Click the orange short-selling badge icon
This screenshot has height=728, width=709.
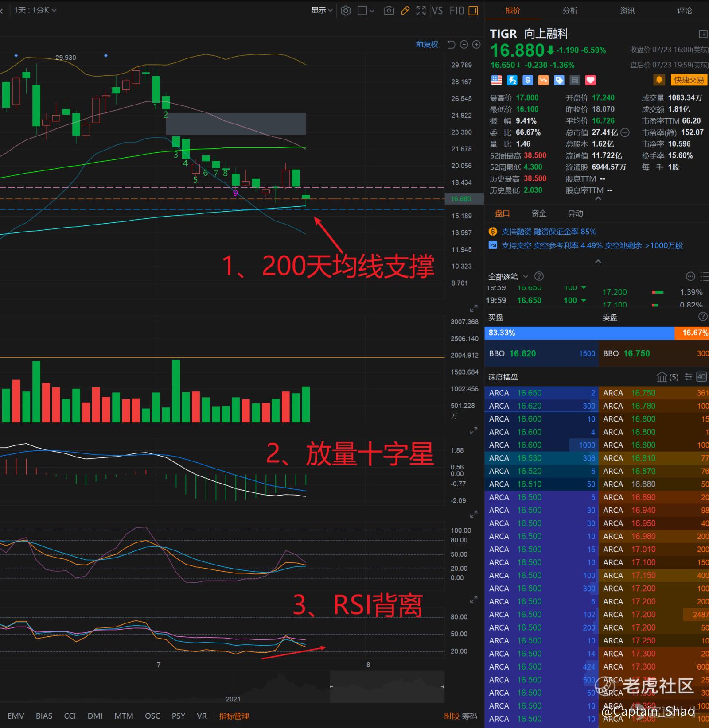pyautogui.click(x=543, y=80)
